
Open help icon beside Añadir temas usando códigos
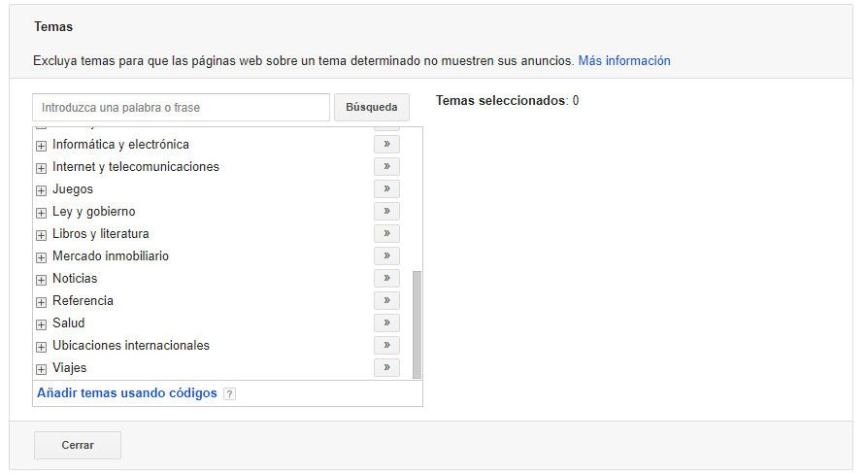[229, 394]
